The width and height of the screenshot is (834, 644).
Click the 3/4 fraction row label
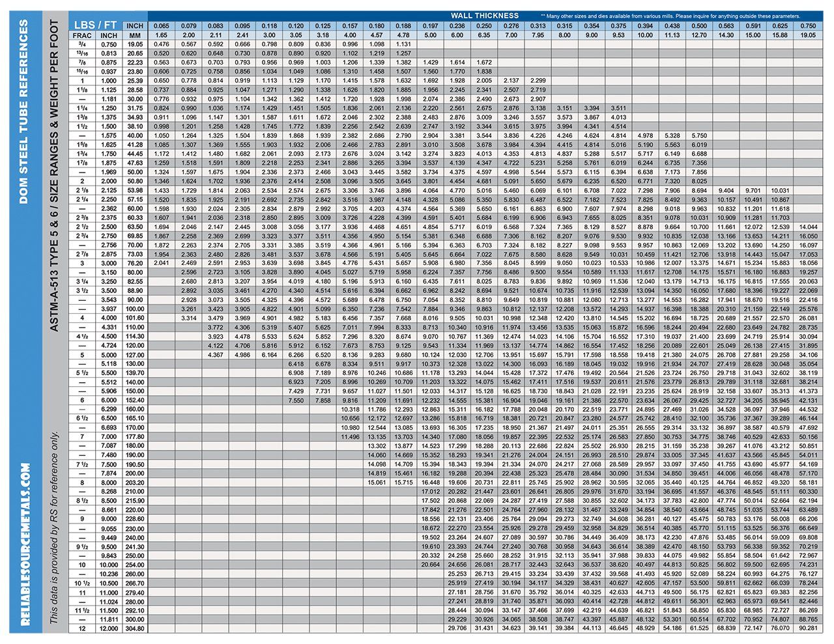tap(83, 44)
